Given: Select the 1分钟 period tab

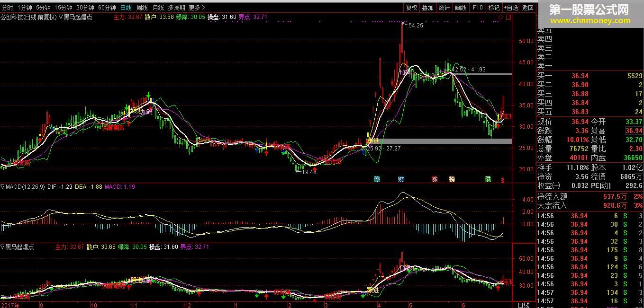Looking at the screenshot, I should pos(25,8).
